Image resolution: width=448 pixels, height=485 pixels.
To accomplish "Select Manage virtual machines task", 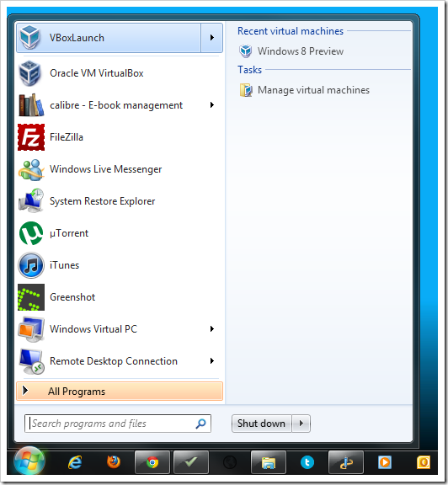I will click(x=305, y=90).
